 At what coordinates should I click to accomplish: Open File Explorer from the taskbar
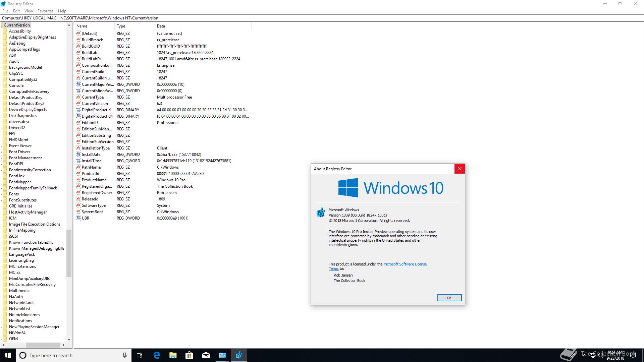pos(173,355)
